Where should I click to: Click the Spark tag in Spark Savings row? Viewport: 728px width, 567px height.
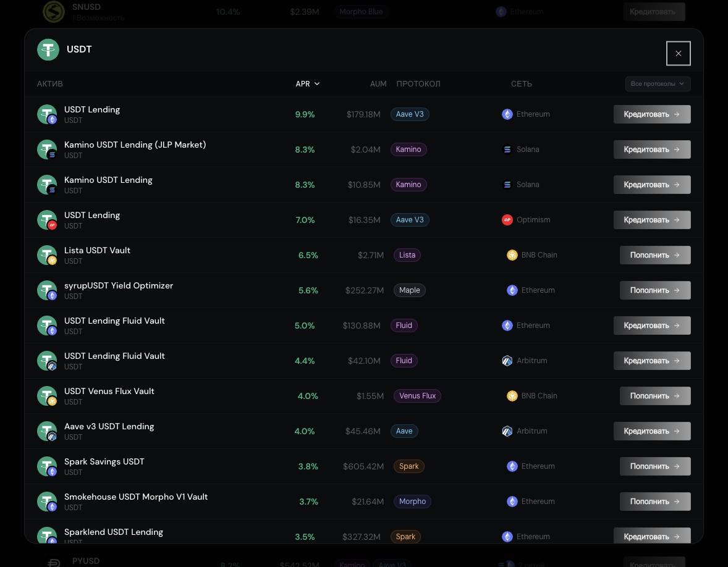(409, 466)
